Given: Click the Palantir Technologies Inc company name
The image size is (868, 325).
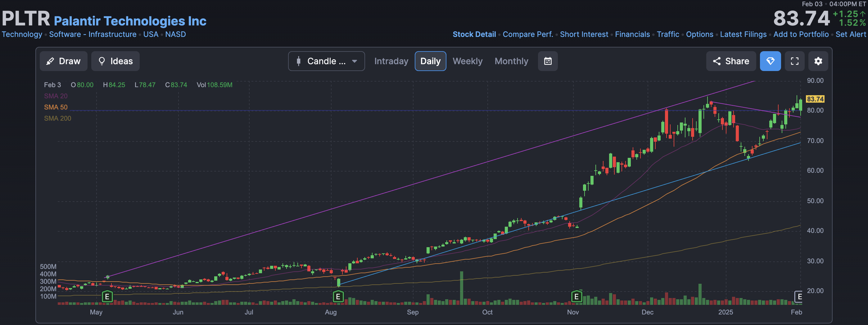Looking at the screenshot, I should (x=130, y=21).
